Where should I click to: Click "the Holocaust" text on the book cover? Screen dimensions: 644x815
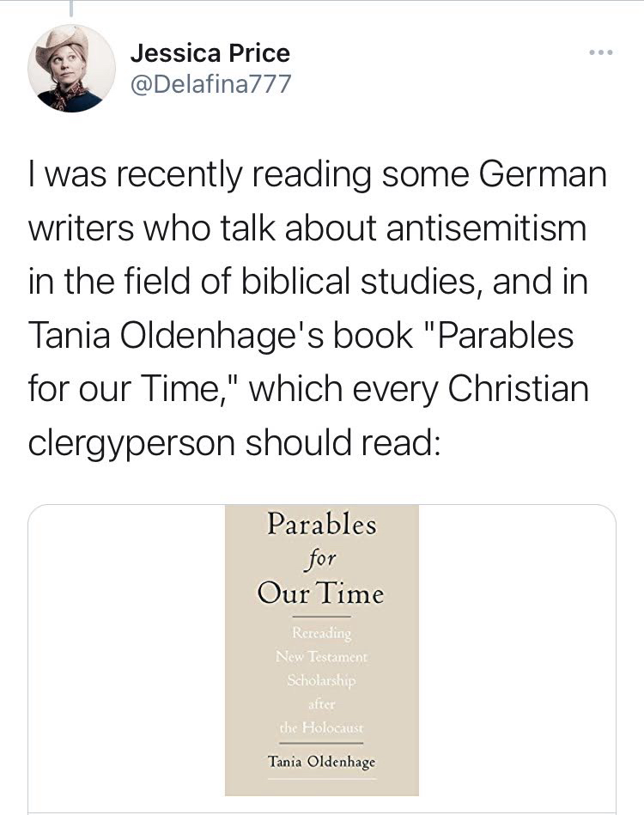tap(320, 728)
